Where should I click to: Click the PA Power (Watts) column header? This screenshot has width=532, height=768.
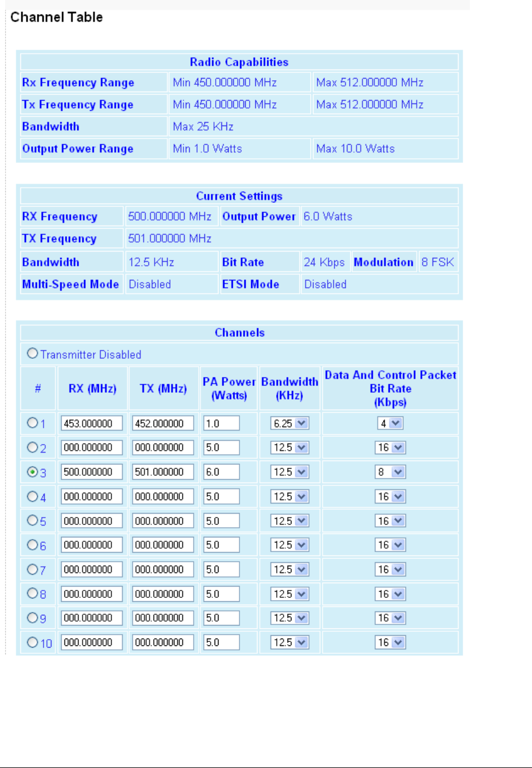(x=229, y=388)
